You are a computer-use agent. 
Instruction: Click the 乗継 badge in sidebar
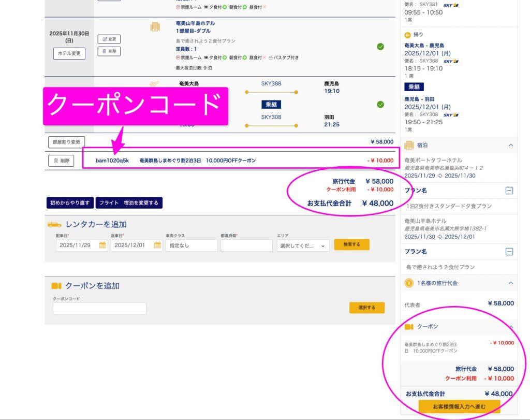click(414, 87)
